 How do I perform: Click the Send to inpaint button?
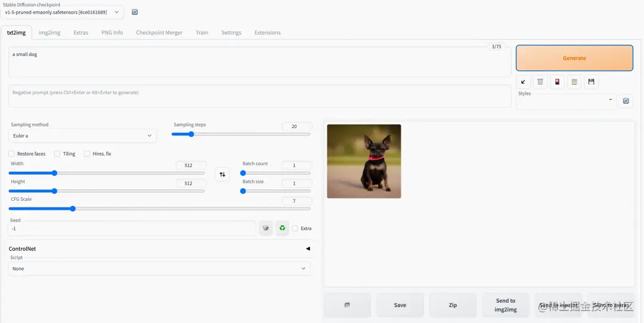click(559, 305)
